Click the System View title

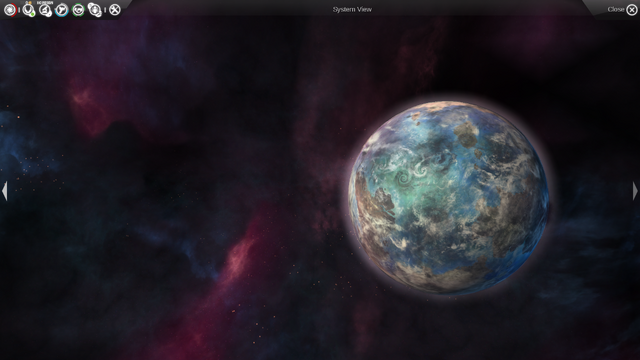point(352,9)
